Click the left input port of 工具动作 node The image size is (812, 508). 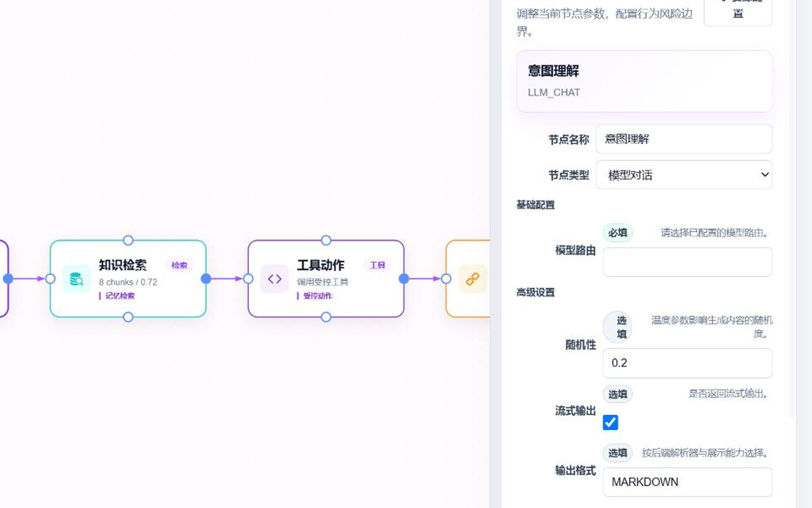coord(248,278)
